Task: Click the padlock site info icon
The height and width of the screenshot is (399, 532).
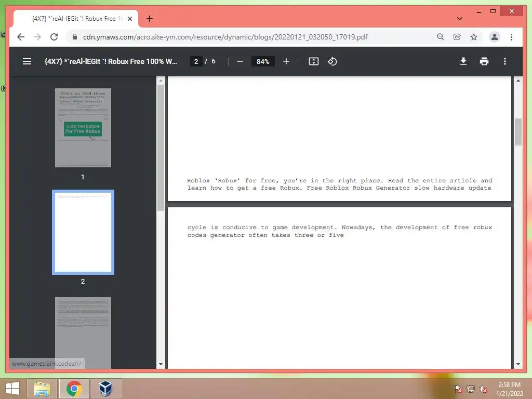Action: tap(75, 37)
